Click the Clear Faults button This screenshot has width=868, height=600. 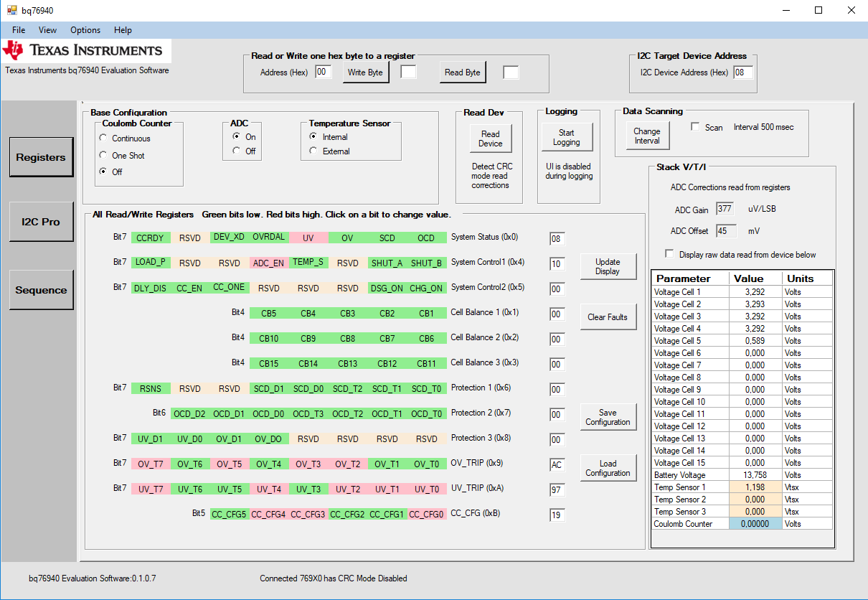(608, 317)
